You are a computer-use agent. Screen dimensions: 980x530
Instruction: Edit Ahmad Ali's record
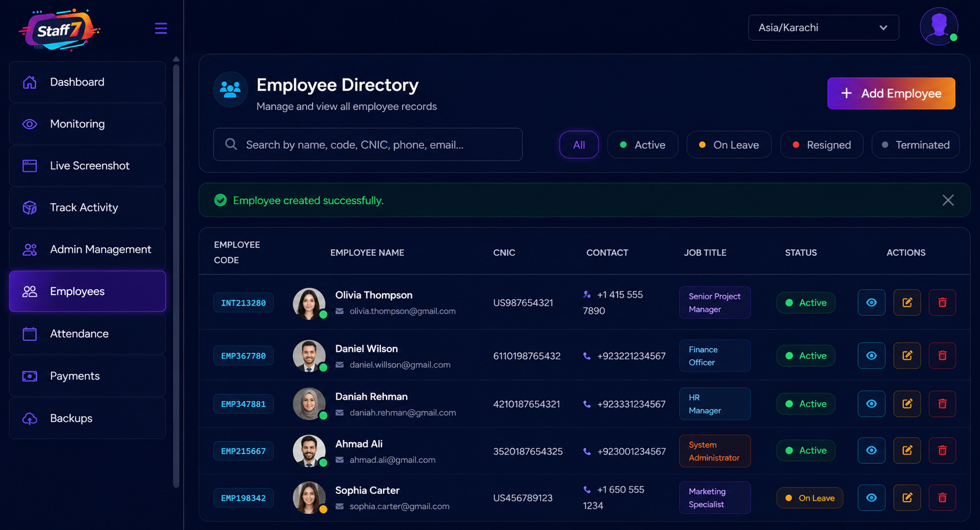click(907, 451)
